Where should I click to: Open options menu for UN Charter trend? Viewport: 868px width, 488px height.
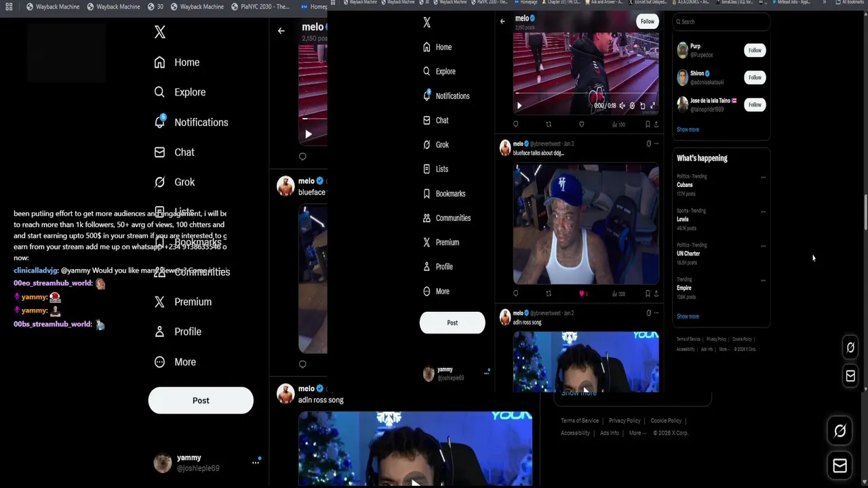[x=763, y=246]
